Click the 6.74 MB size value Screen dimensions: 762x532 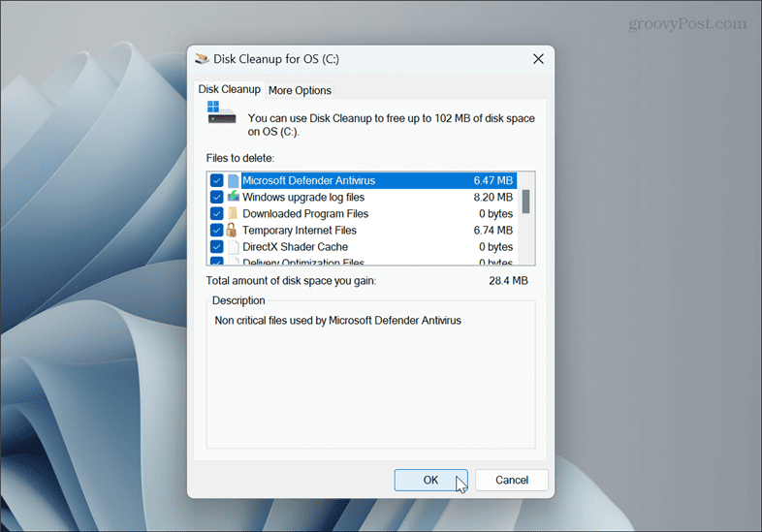pyautogui.click(x=492, y=231)
